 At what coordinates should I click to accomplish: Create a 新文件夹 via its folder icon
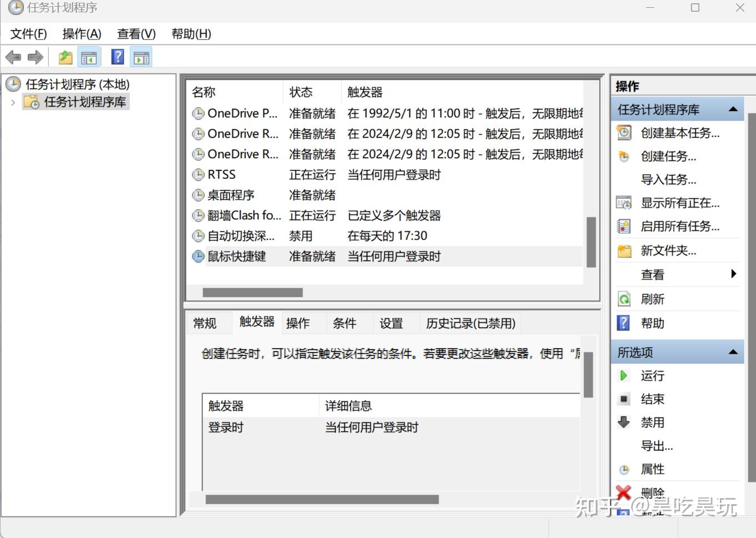pyautogui.click(x=624, y=250)
